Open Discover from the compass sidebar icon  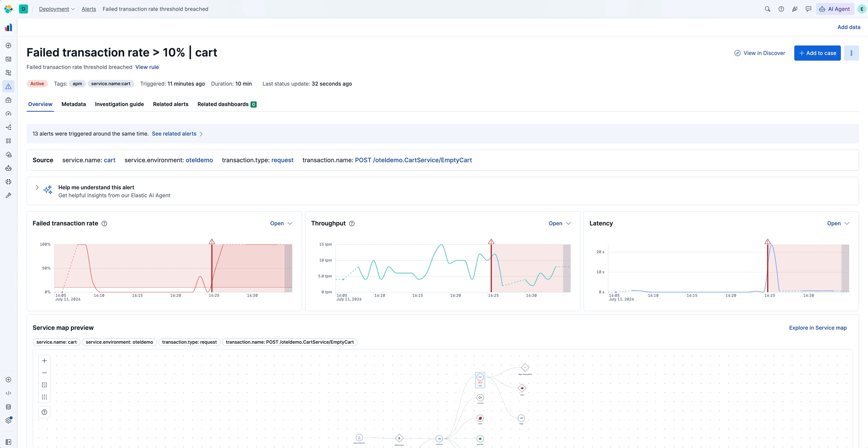8,45
